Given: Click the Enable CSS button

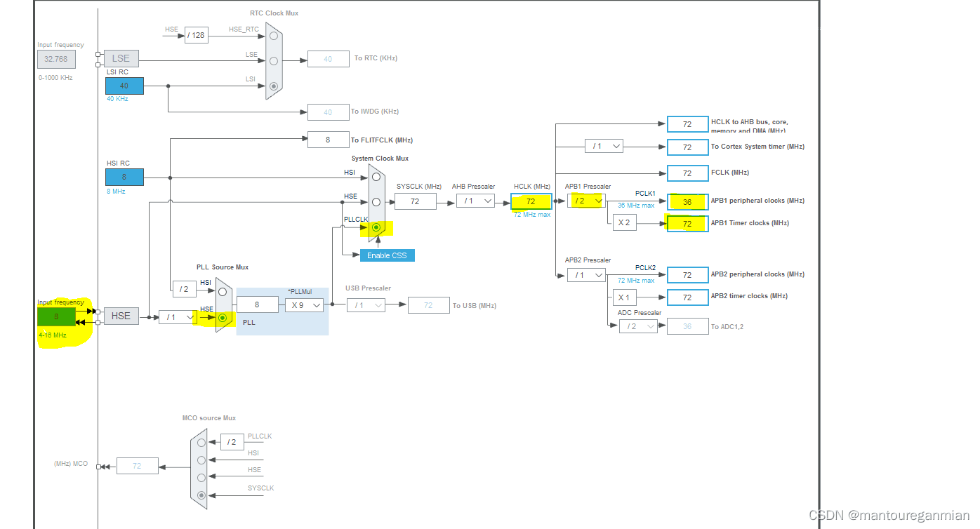Looking at the screenshot, I should 387,255.
